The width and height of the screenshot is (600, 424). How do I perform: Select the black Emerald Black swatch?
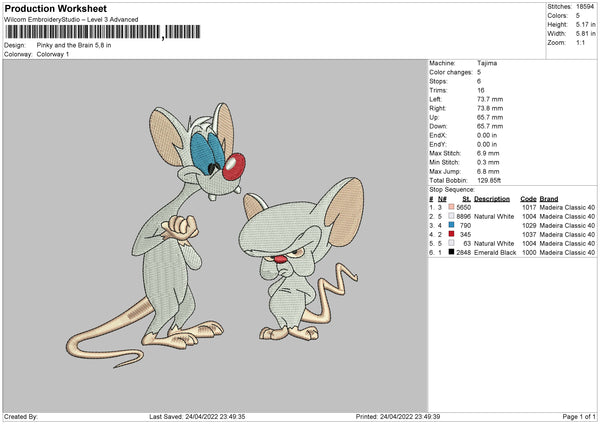click(x=452, y=252)
